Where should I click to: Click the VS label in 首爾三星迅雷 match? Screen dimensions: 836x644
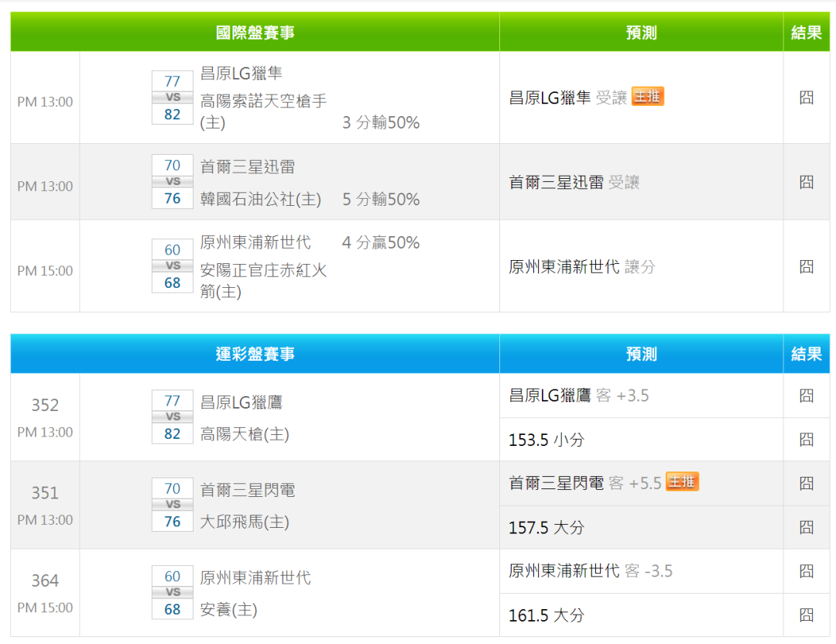[173, 181]
